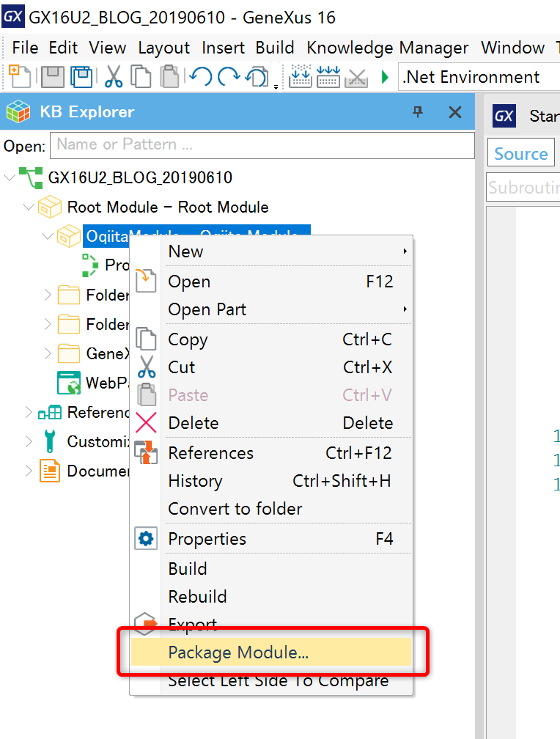
Task: Click the Name or Pattern search field
Action: coord(262,144)
